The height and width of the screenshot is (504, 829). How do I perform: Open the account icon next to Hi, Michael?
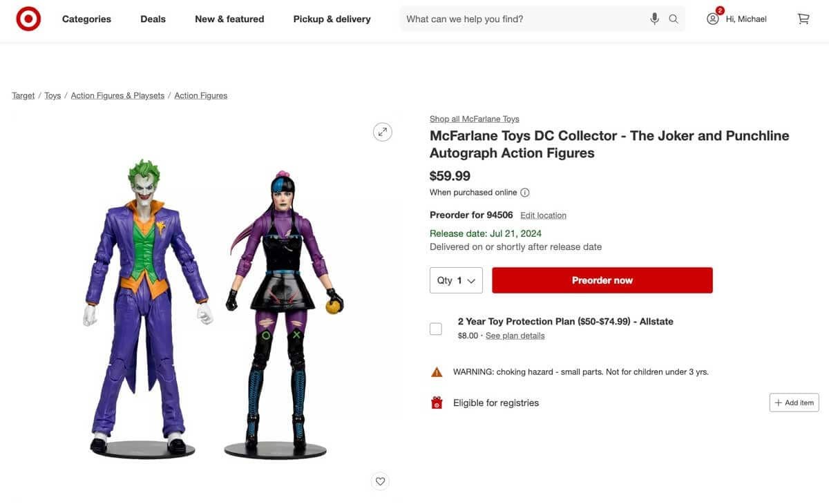point(712,19)
